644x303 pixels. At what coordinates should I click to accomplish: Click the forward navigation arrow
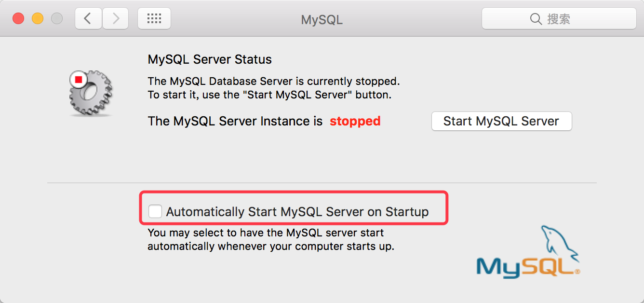pyautogui.click(x=116, y=19)
